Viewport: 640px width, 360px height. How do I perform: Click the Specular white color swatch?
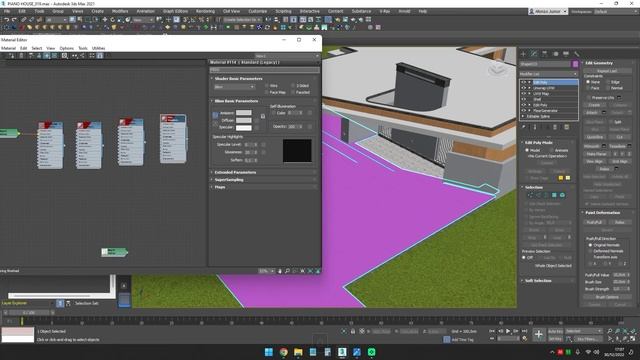[x=244, y=128]
